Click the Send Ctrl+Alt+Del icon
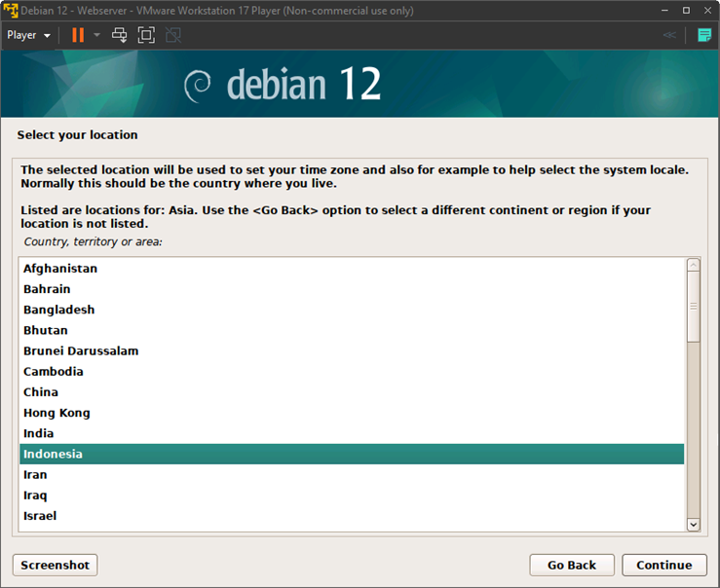720x588 pixels. coord(120,35)
